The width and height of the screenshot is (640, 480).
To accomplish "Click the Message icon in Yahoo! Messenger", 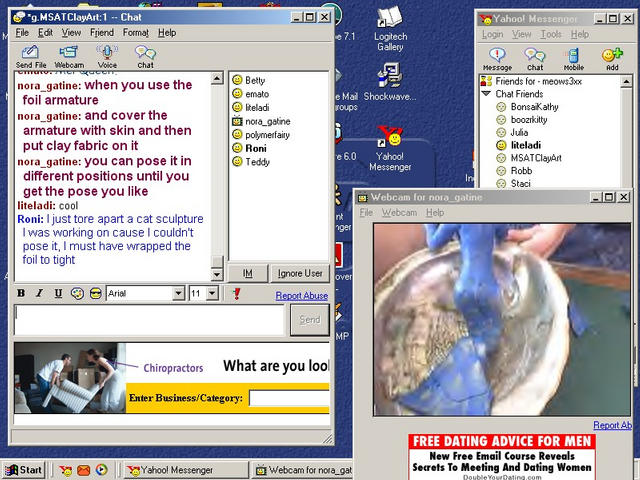I will [497, 59].
